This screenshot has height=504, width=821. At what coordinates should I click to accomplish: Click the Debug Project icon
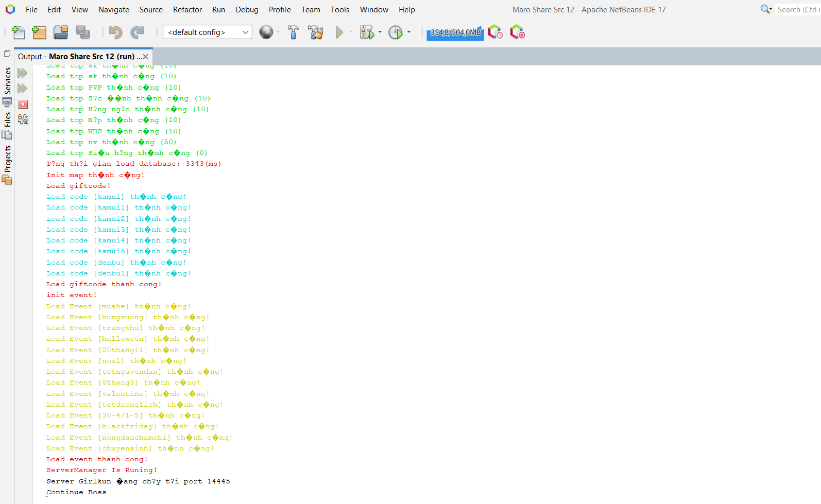(367, 32)
